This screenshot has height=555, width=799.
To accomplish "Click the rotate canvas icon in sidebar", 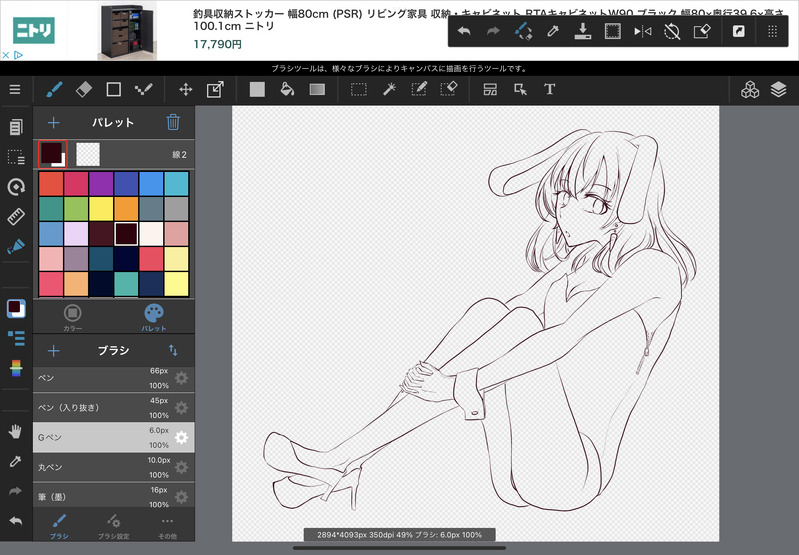I will [x=16, y=187].
